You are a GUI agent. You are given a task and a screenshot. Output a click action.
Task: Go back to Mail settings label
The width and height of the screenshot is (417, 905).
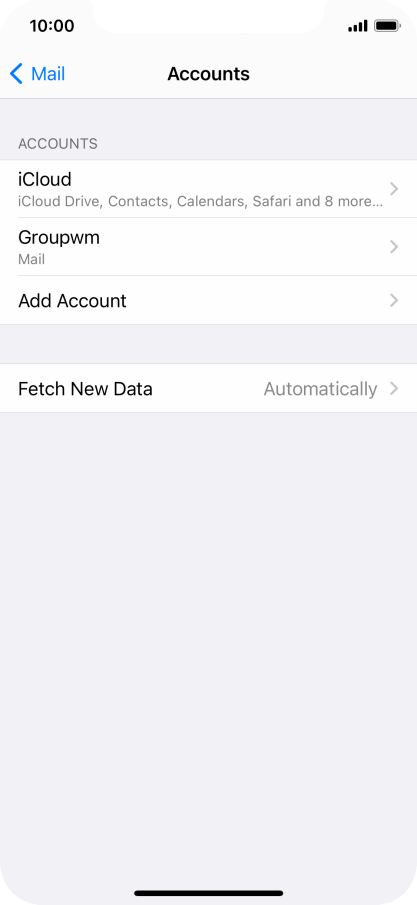(48, 74)
